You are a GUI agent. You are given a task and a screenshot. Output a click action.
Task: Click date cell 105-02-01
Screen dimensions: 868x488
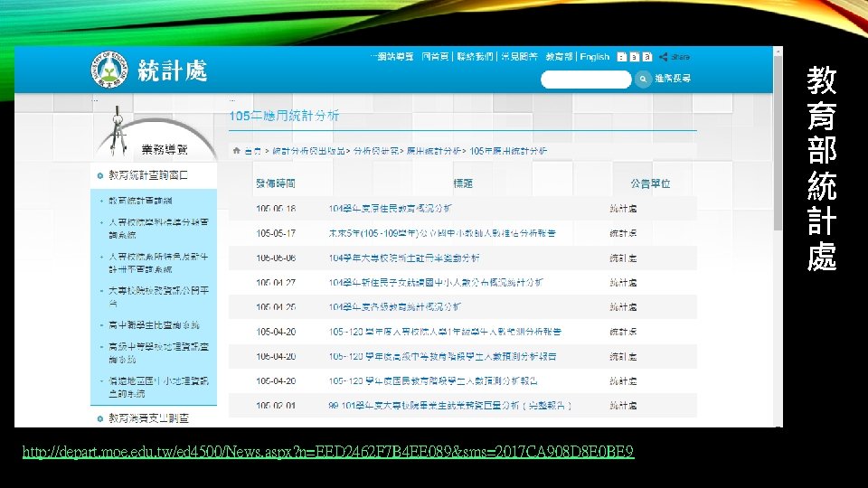276,405
